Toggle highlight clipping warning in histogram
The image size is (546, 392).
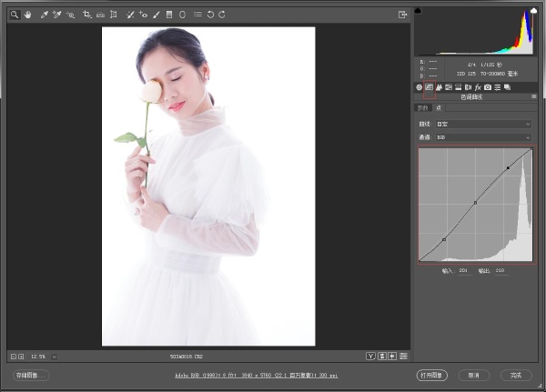pos(534,10)
